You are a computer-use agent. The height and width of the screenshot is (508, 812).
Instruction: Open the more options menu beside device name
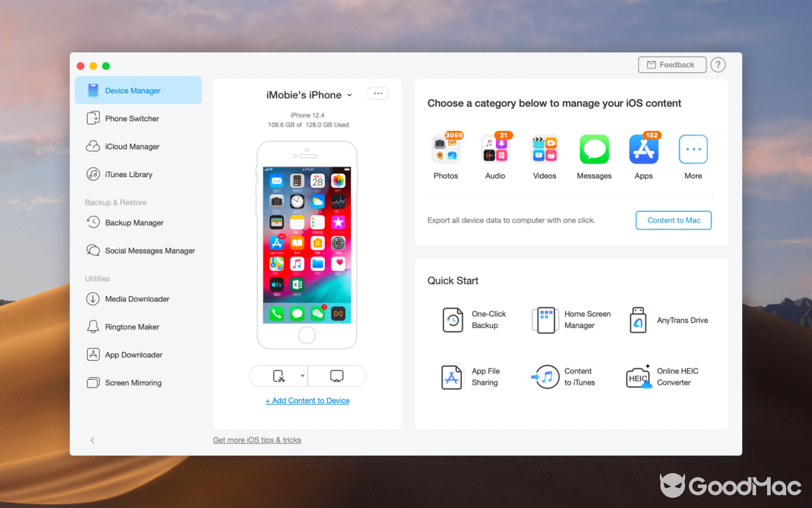[x=377, y=93]
